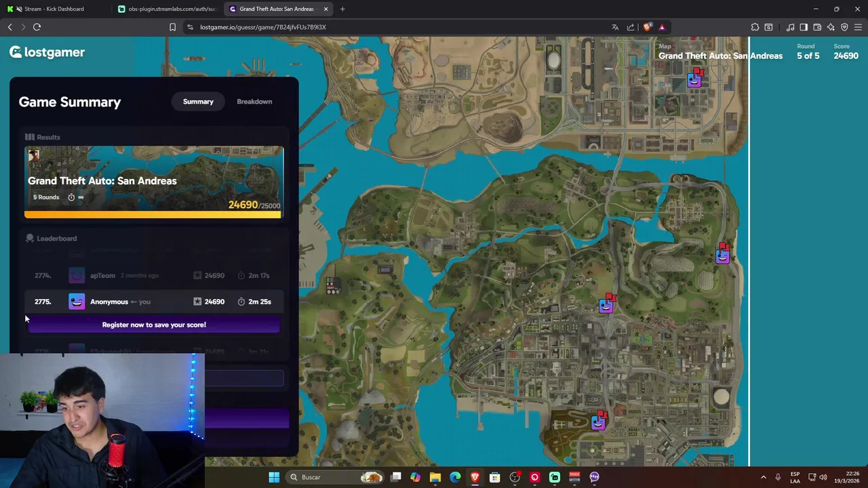This screenshot has width=868, height=488.
Task: Open Brave Shields panel
Action: [x=648, y=27]
